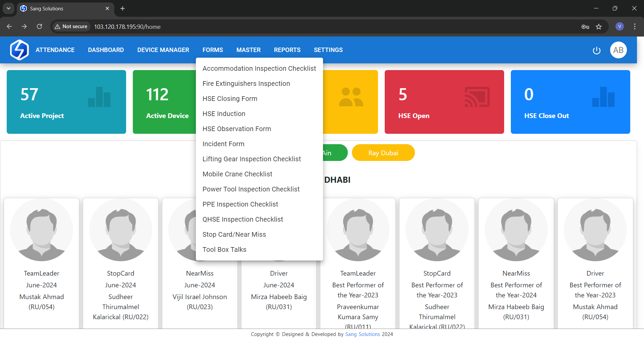Click the Sang Solutions logo icon

click(19, 50)
